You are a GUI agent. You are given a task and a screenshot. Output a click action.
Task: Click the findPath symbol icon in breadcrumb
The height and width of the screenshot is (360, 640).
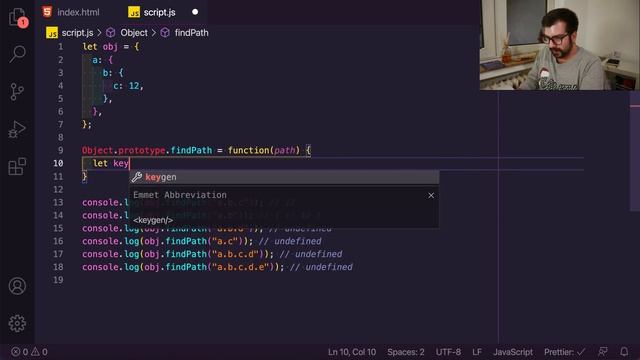coord(165,33)
